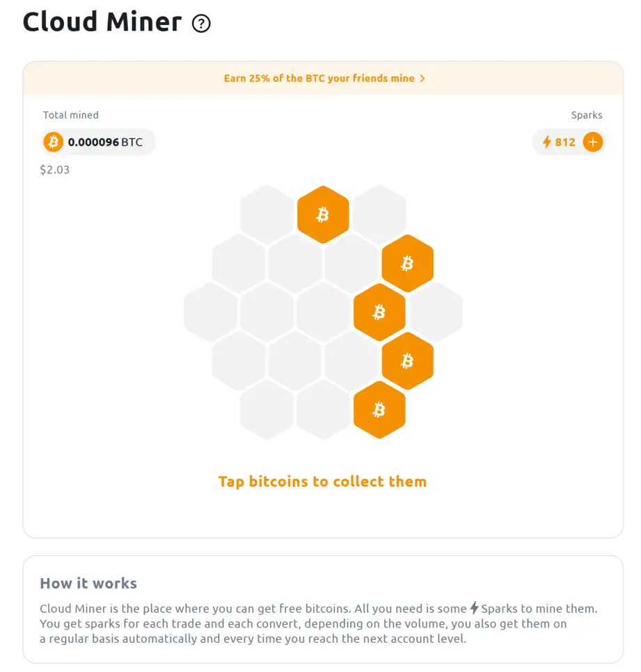641x672 pixels.
Task: Open the Cloud Miner help question icon
Action: click(x=201, y=24)
